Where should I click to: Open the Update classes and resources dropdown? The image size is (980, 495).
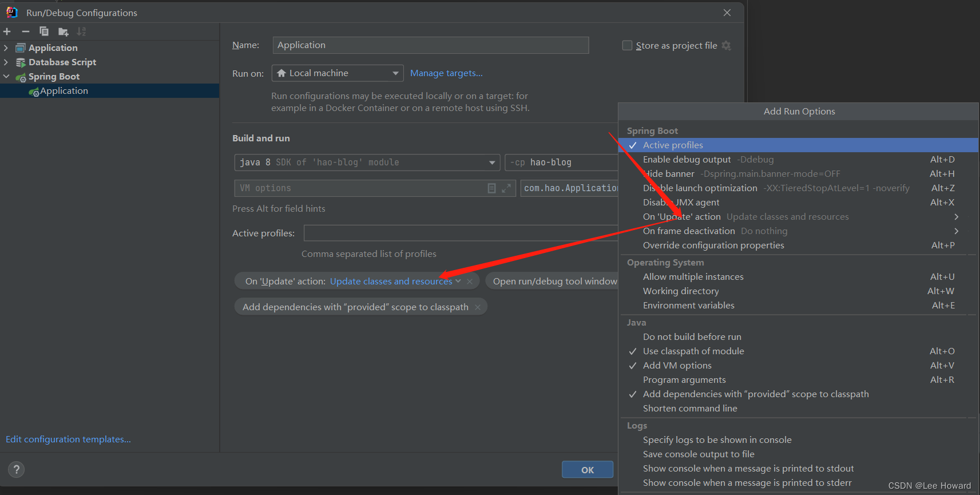pos(395,282)
